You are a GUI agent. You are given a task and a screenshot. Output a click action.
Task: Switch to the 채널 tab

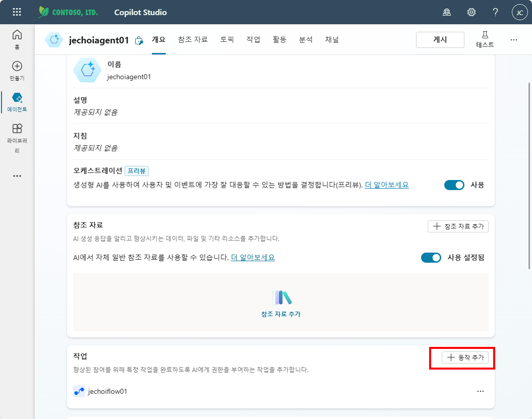[x=332, y=40]
